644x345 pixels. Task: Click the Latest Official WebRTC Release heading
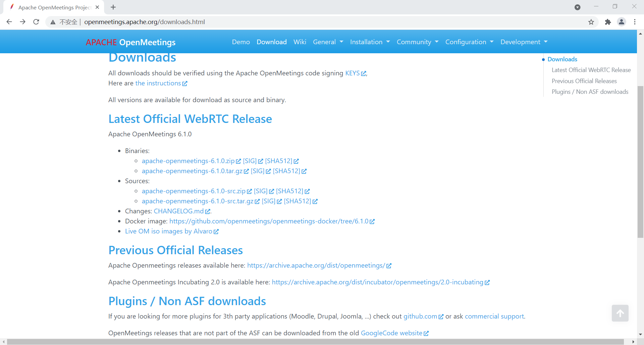[190, 119]
